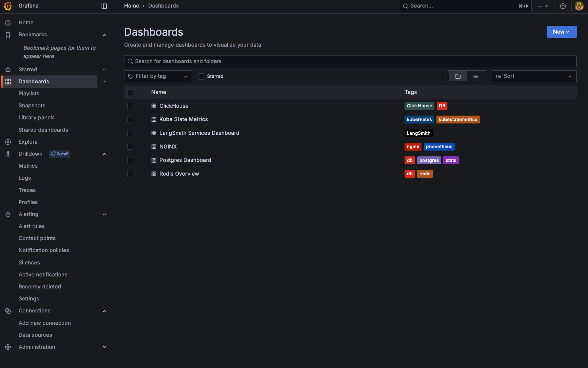
Task: Click the plus add icon in top bar
Action: coord(540,6)
